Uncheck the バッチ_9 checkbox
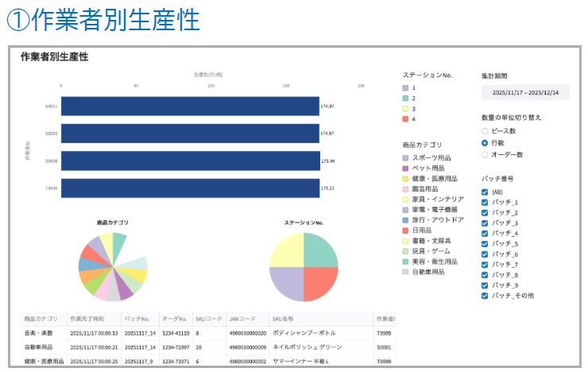Screen dimensions: 588x372 [485, 285]
